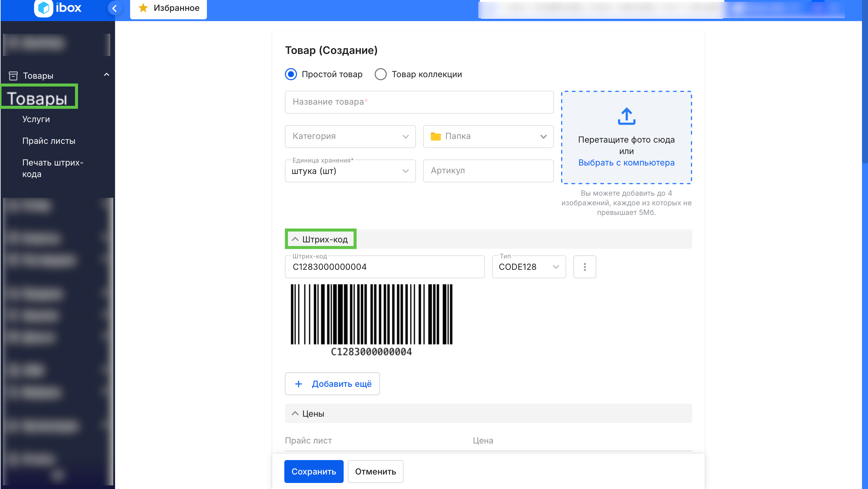Click the Сохранить button
The image size is (868, 489).
click(x=314, y=472)
